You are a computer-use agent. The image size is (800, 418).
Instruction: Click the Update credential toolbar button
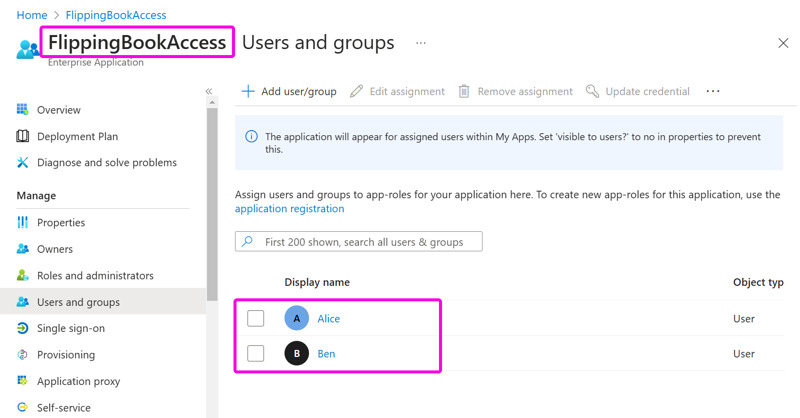638,91
